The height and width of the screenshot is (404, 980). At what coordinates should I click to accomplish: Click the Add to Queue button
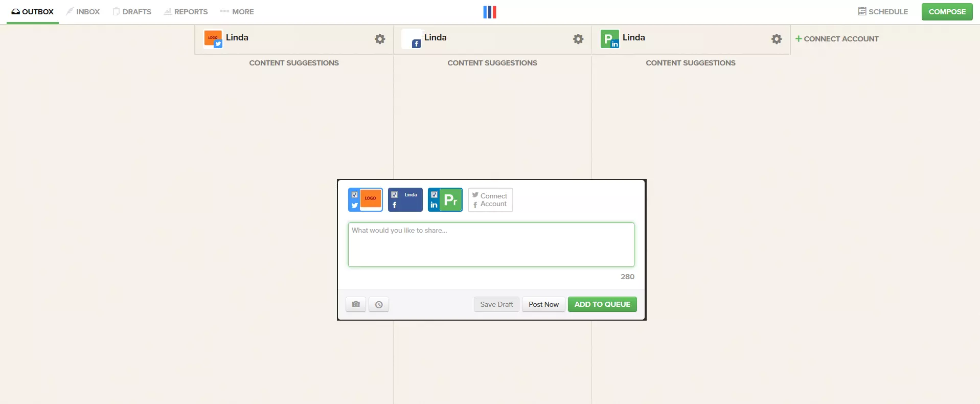pyautogui.click(x=602, y=304)
